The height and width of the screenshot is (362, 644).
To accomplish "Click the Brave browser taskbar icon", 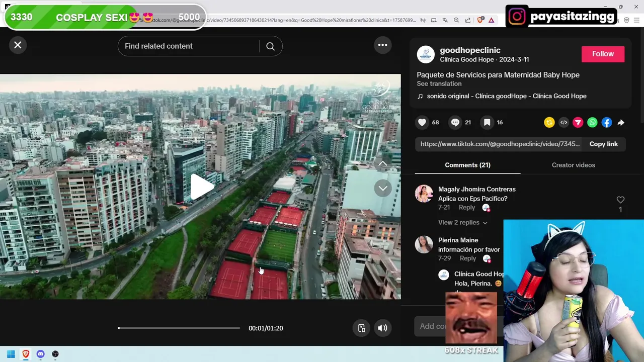I will pyautogui.click(x=26, y=354).
